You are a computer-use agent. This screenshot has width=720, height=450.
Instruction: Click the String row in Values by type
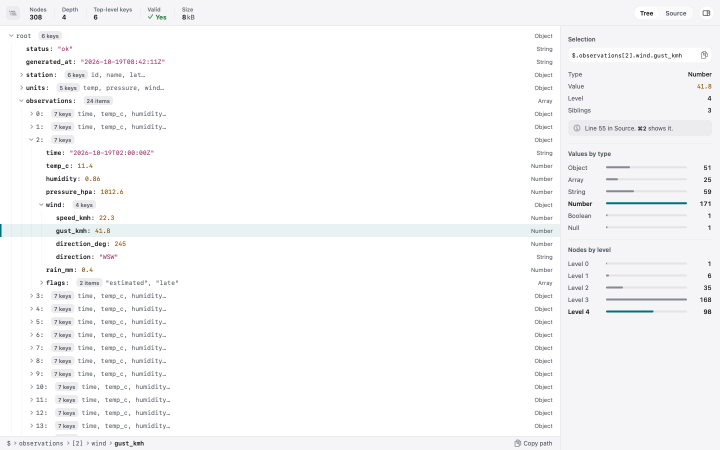[x=640, y=191]
